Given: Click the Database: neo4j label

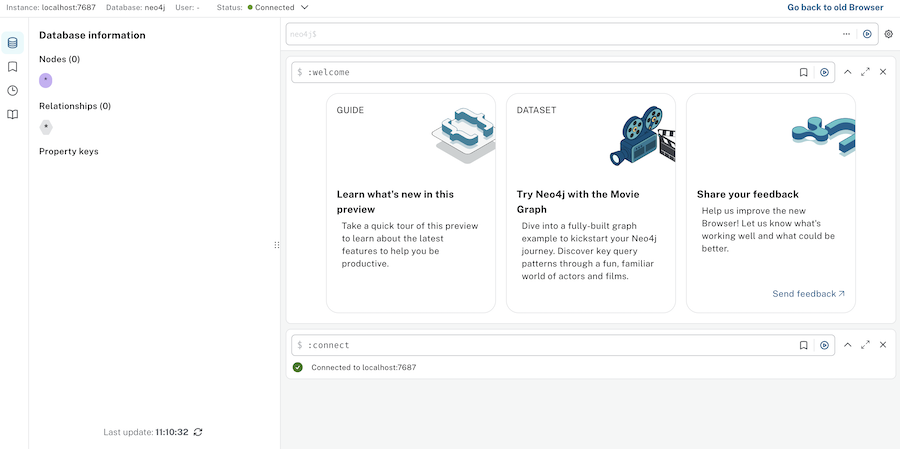Looking at the screenshot, I should (x=135, y=7).
